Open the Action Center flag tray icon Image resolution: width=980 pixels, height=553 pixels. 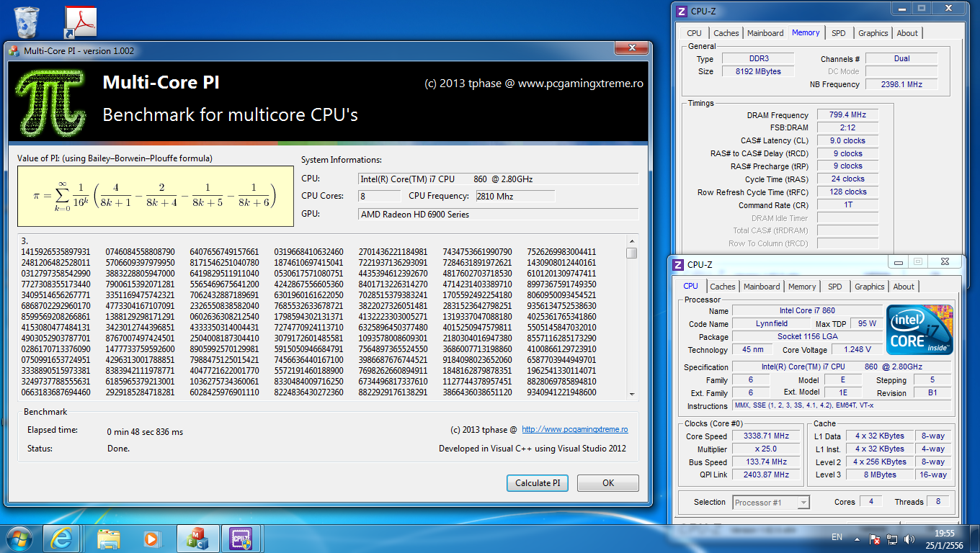click(875, 538)
